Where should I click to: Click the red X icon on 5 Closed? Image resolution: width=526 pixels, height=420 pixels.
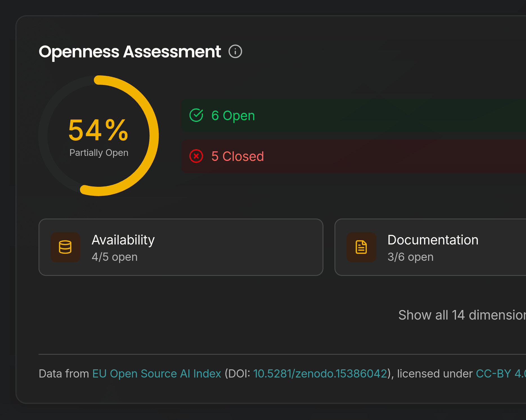196,156
